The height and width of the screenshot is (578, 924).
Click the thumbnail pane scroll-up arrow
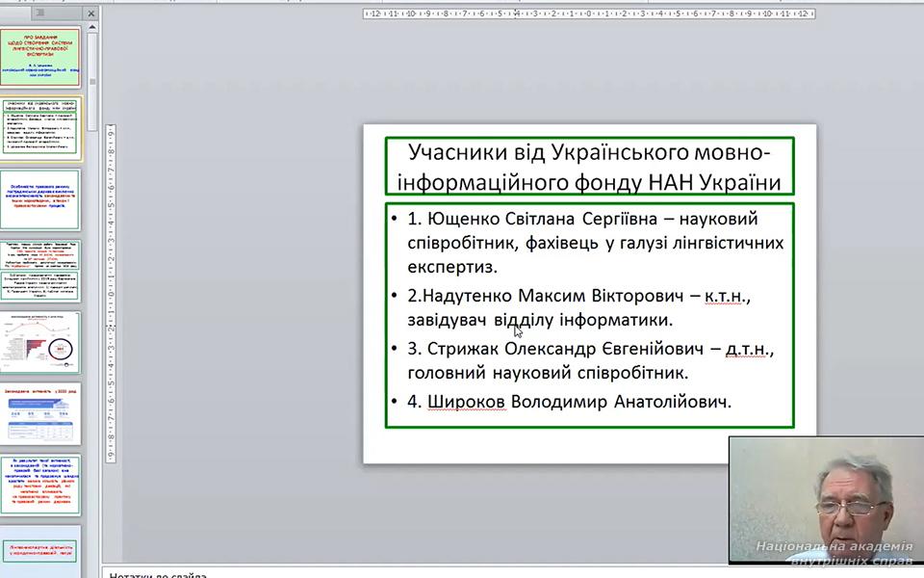point(92,27)
